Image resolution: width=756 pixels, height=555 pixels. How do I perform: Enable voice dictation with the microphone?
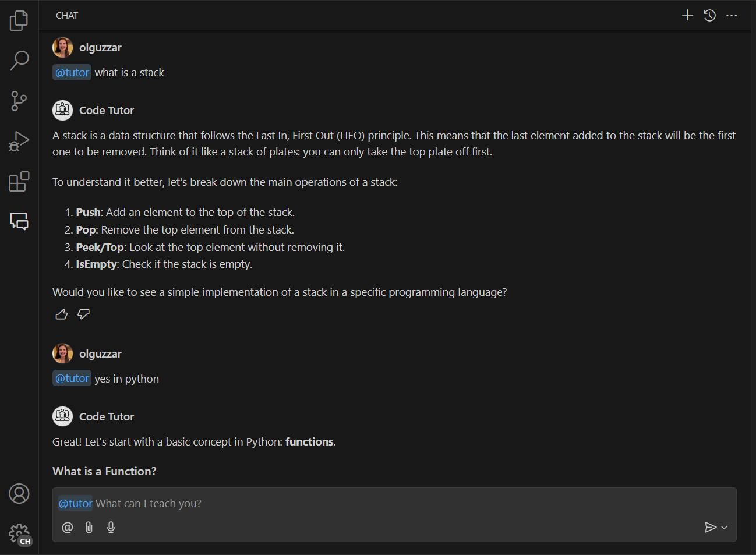click(111, 527)
